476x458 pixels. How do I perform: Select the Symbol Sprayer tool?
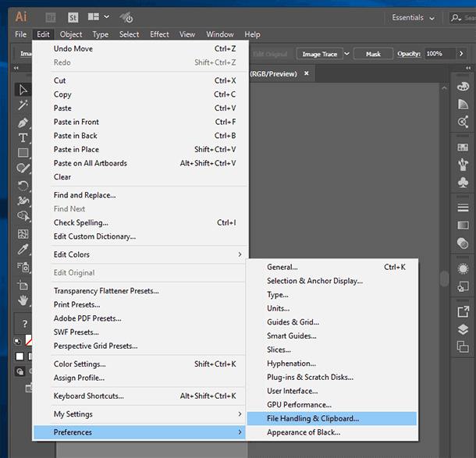(23, 267)
